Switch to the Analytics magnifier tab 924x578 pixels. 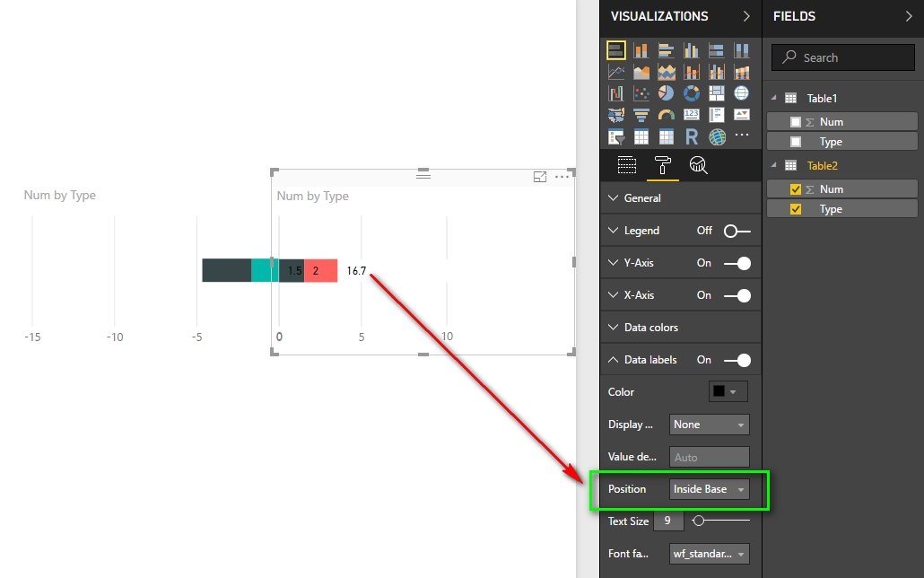(698, 165)
